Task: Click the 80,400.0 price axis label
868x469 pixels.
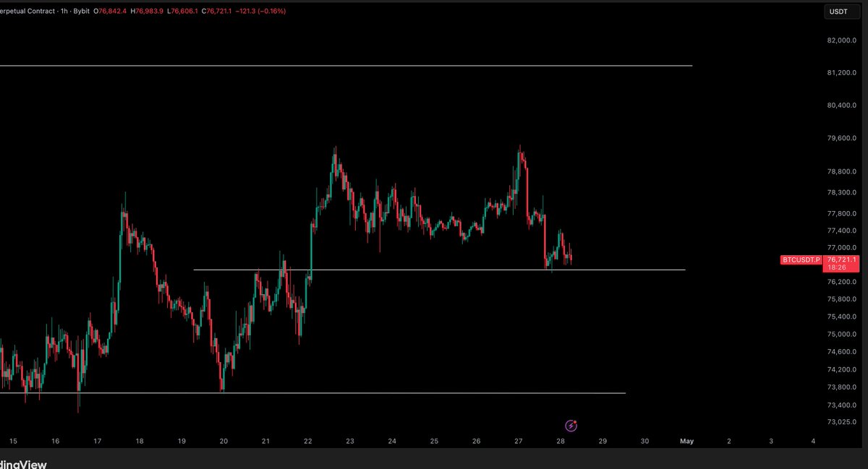Action: point(841,106)
